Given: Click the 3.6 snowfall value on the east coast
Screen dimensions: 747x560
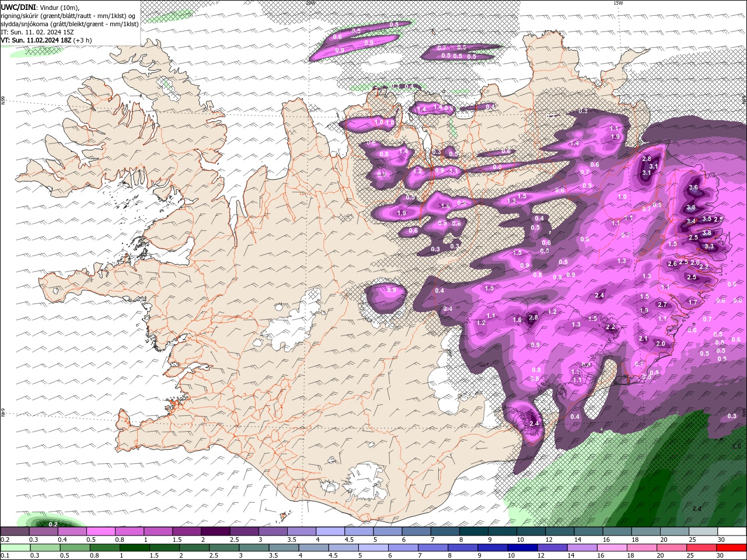Looking at the screenshot, I should click(x=693, y=188).
